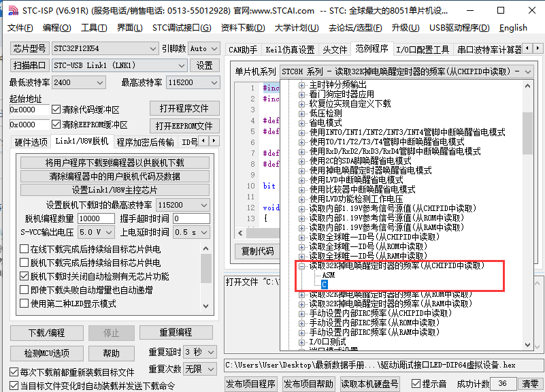545x392 pixels.
Task: Expand the 低压检测 tree node
Action: pos(301,114)
